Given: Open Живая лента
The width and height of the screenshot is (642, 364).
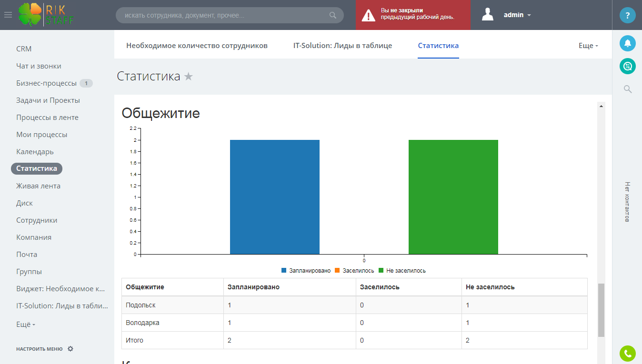Looking at the screenshot, I should (x=38, y=186).
